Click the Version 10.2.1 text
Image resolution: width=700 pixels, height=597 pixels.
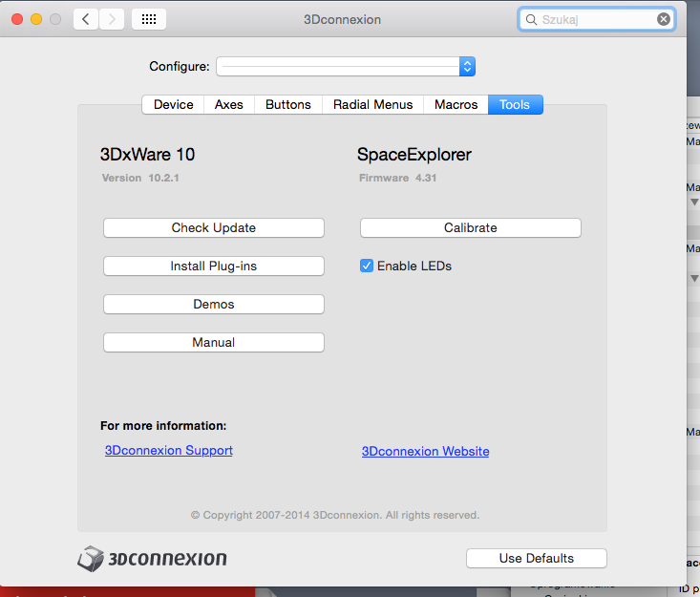(140, 178)
